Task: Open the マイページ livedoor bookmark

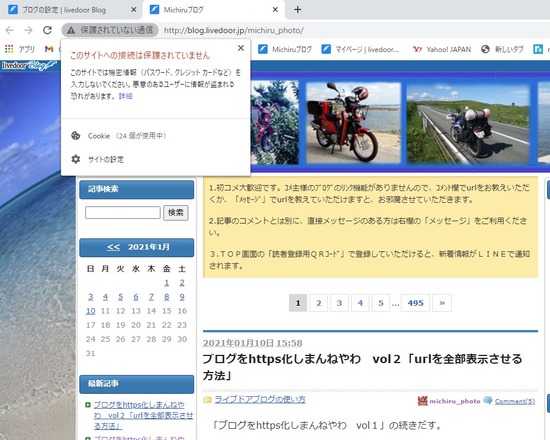Action: pos(361,49)
